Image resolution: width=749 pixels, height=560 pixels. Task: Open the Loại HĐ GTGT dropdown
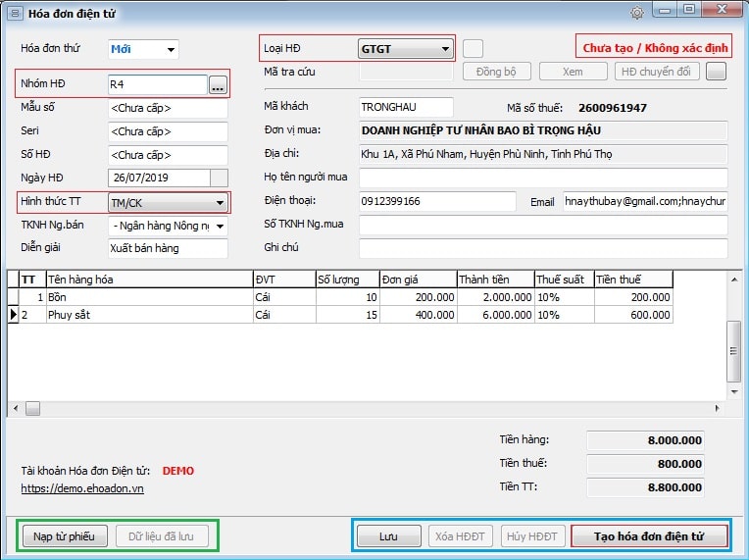point(445,48)
